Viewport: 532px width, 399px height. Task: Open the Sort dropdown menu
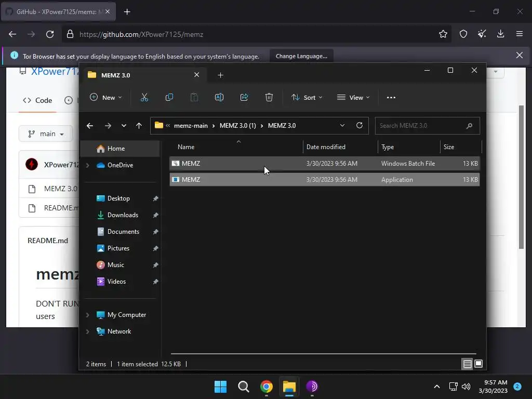coord(307,97)
